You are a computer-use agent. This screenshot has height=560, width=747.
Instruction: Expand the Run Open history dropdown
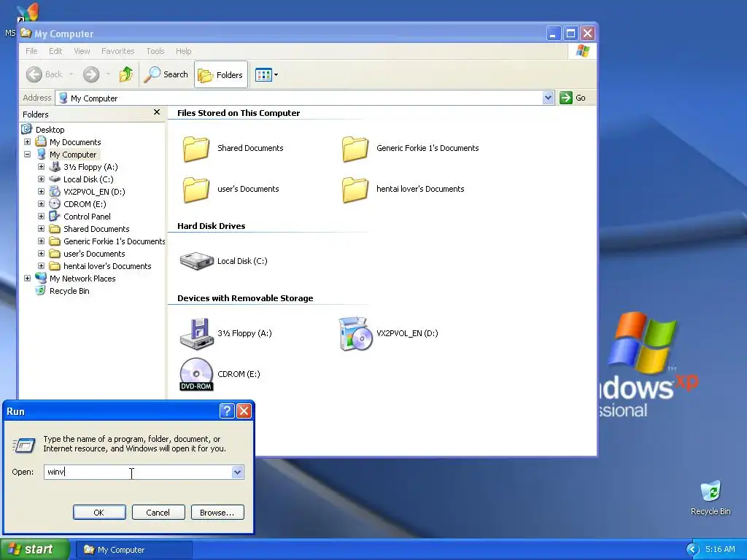[x=238, y=472]
